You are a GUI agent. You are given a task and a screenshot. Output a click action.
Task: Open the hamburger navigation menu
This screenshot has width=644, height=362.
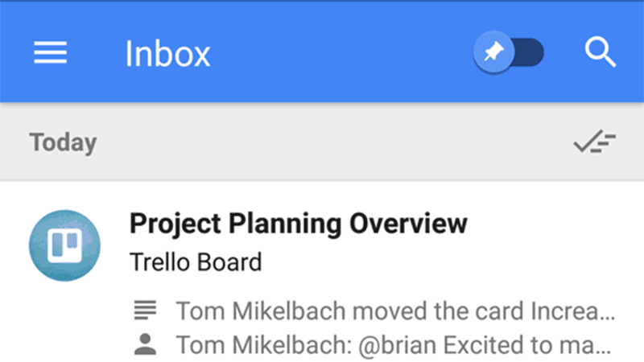pos(50,52)
